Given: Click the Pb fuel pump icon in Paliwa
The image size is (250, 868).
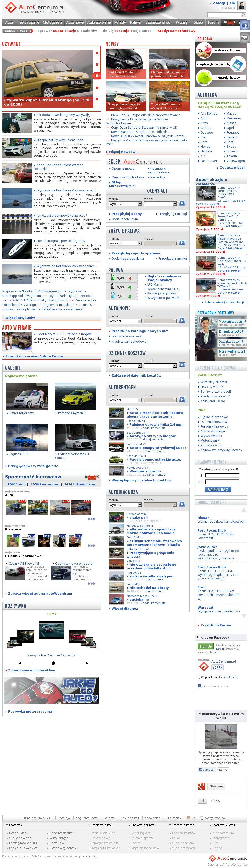Looking at the screenshot, I should (x=113, y=277).
